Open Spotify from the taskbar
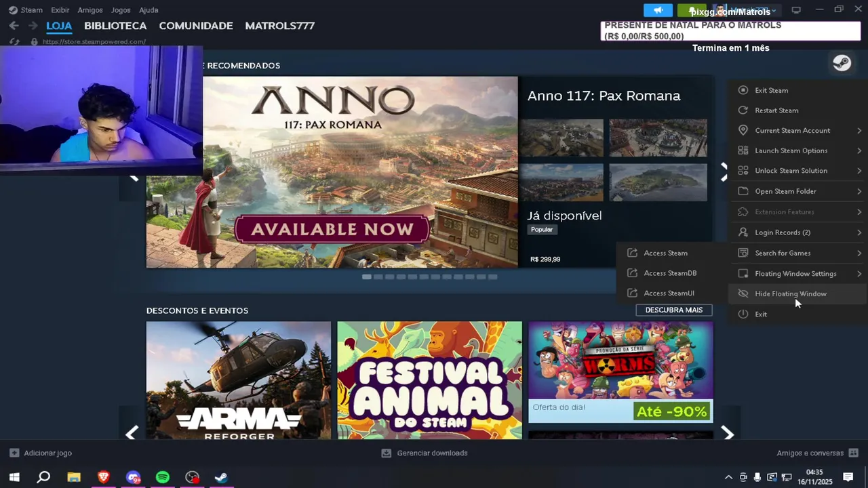Image resolution: width=868 pixels, height=488 pixels. [163, 477]
